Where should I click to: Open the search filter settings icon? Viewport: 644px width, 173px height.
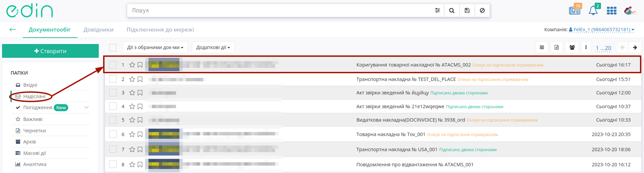437,10
